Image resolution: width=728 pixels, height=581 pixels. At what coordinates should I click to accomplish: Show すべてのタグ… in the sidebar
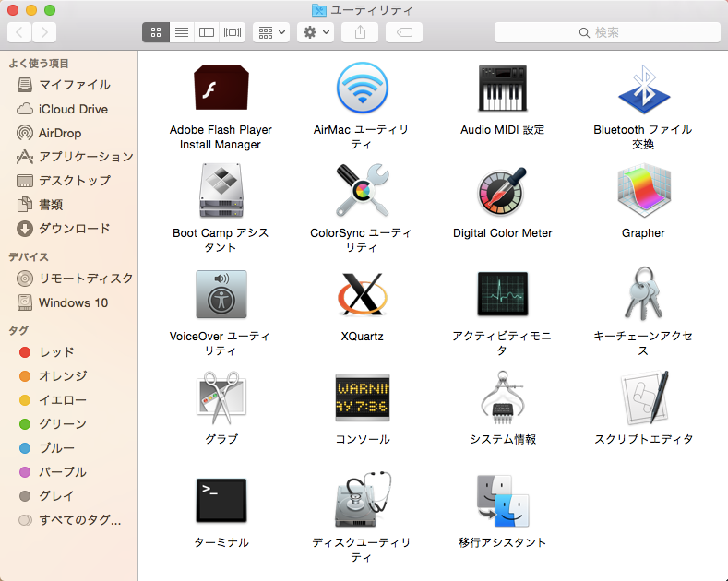(x=68, y=520)
